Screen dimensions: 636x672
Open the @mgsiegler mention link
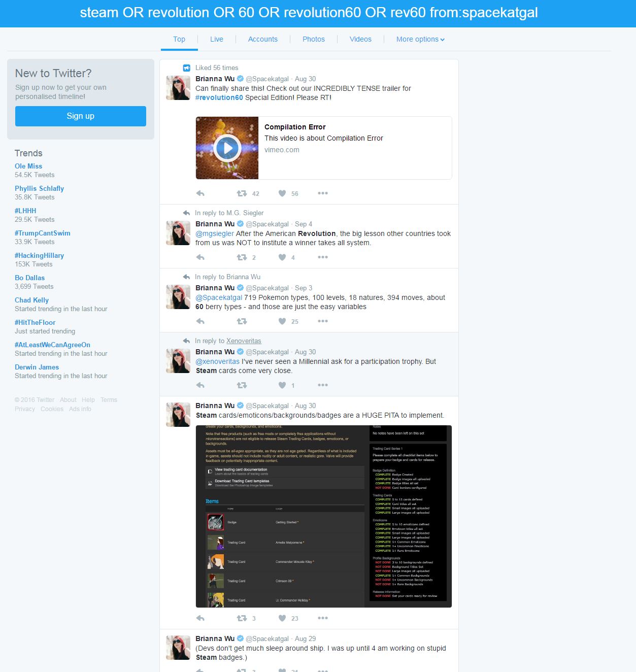(215, 233)
